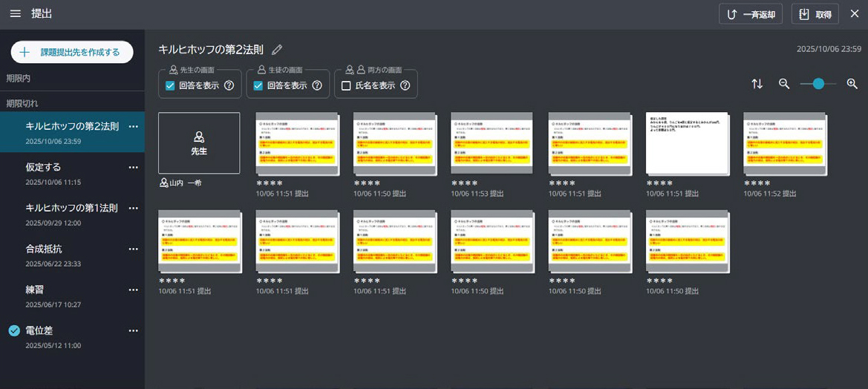Open more options for 練習
The height and width of the screenshot is (389, 868).
(133, 290)
